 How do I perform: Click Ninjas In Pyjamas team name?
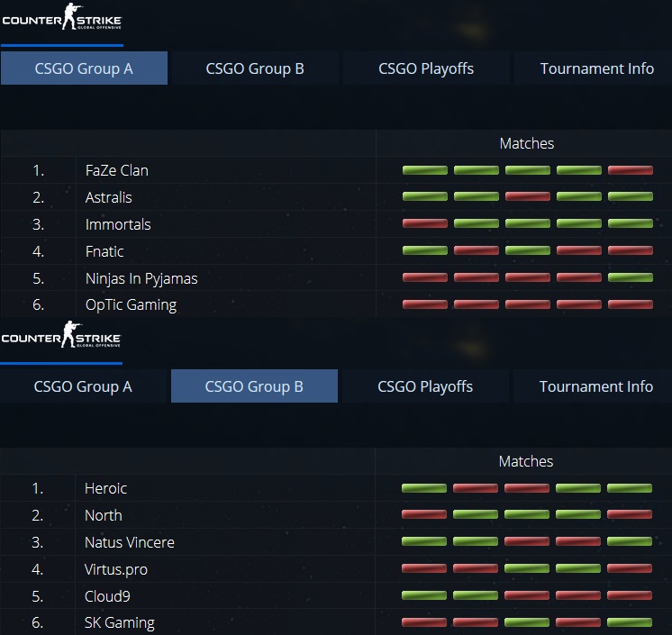(x=141, y=278)
